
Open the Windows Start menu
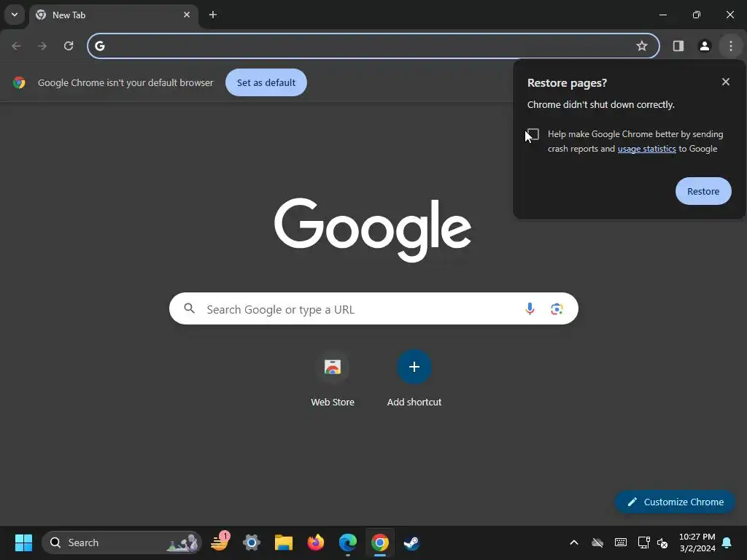point(23,542)
